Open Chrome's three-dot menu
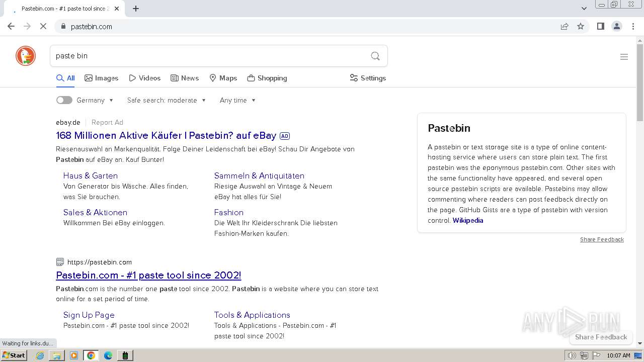The width and height of the screenshot is (644, 362). coord(633,26)
